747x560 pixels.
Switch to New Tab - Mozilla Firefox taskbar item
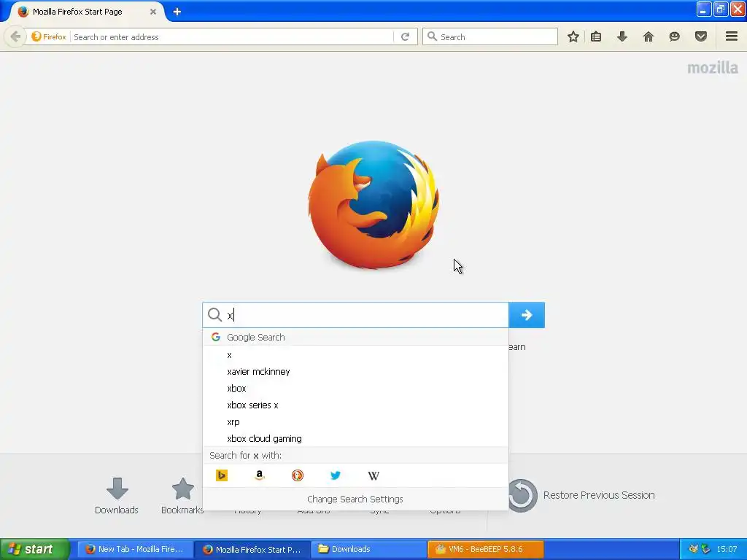tap(135, 549)
